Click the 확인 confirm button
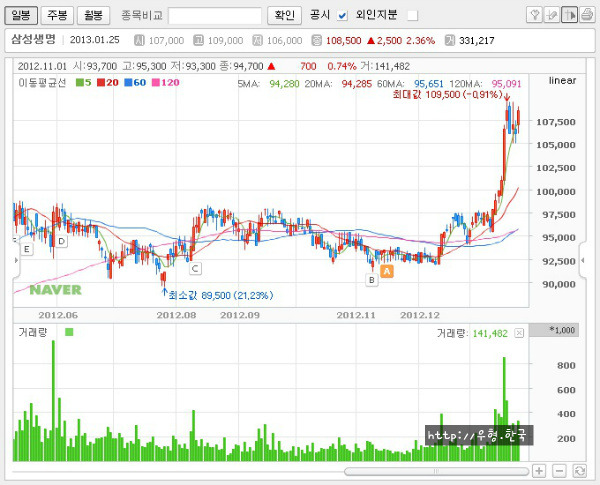Image resolution: width=600 pixels, height=485 pixels. (x=284, y=15)
